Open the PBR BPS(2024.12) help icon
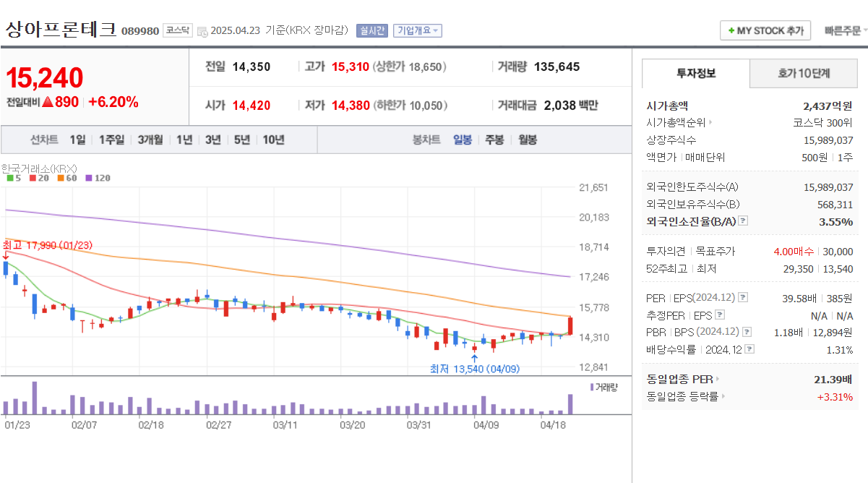Image resolution: width=868 pixels, height=483 pixels. [x=747, y=332]
